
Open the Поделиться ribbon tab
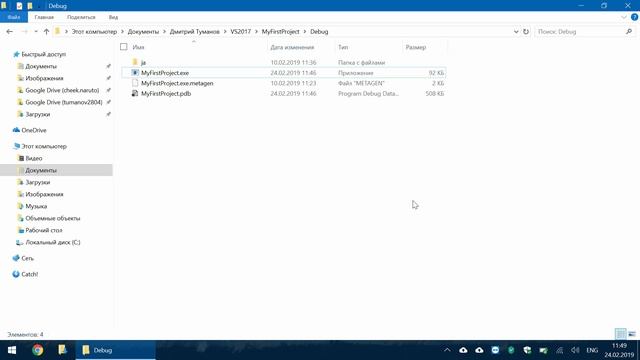81,17
